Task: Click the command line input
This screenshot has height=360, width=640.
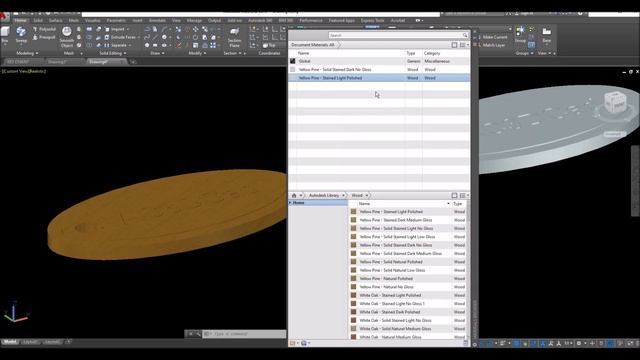Action: click(x=245, y=334)
